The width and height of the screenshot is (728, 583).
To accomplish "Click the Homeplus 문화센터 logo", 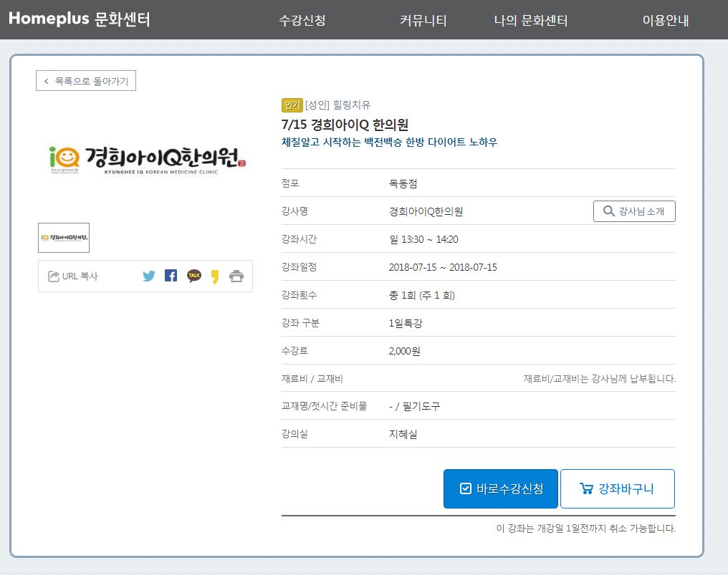I will point(80,19).
